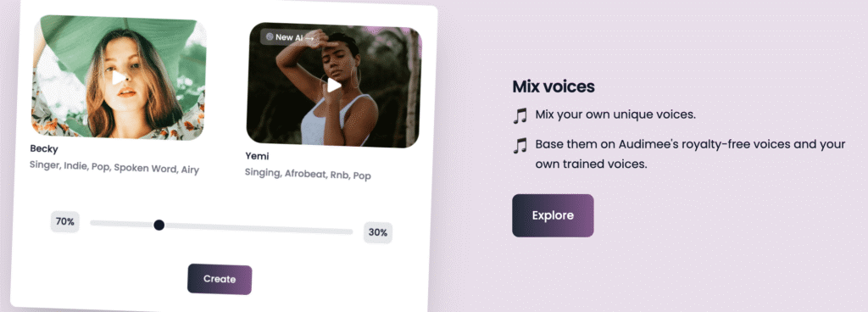868x312 pixels.
Task: Click the dark slider handle knob
Action: (159, 225)
